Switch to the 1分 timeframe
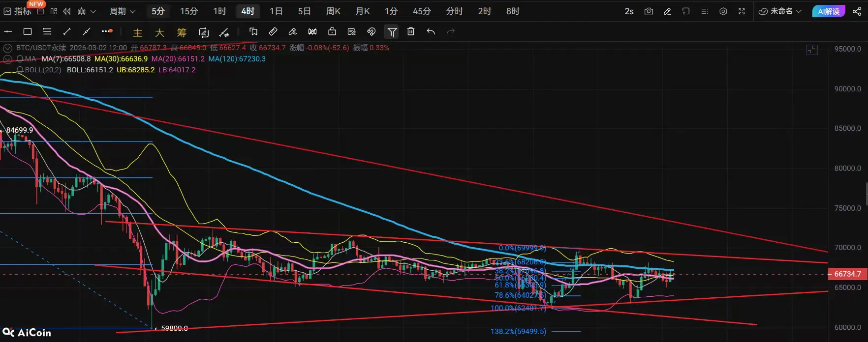Viewport: 868px width, 342px height. point(391,11)
